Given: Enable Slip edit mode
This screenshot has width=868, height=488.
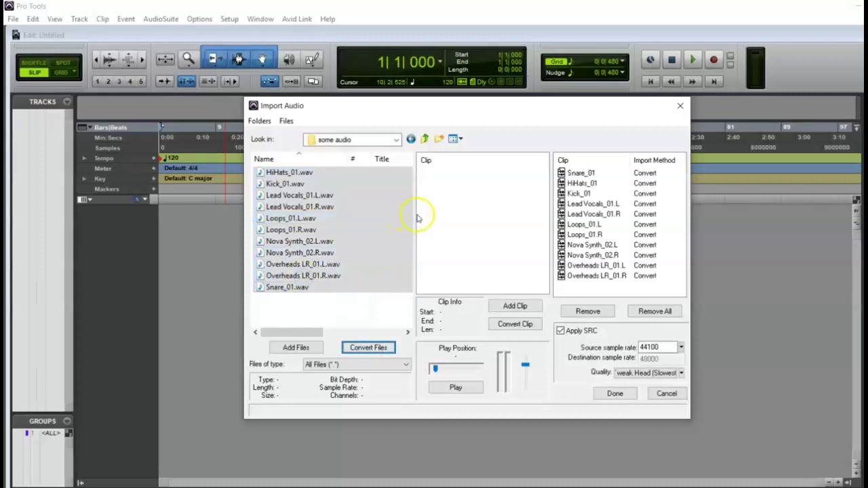Looking at the screenshot, I should (34, 73).
